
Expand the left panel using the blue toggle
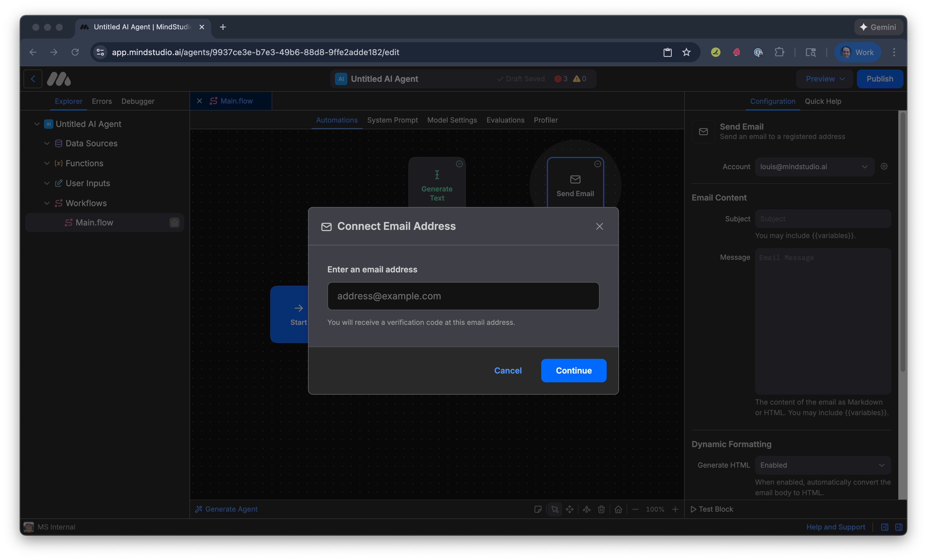885,527
